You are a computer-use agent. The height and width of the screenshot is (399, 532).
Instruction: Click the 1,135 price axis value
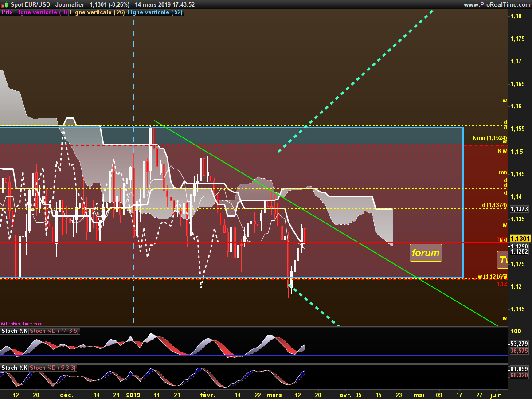pyautogui.click(x=517, y=219)
